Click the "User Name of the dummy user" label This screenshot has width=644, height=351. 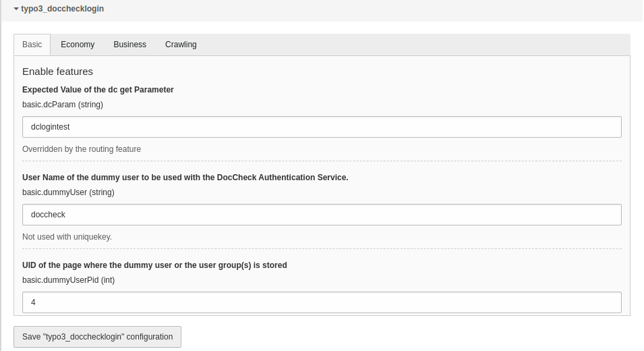(185, 177)
